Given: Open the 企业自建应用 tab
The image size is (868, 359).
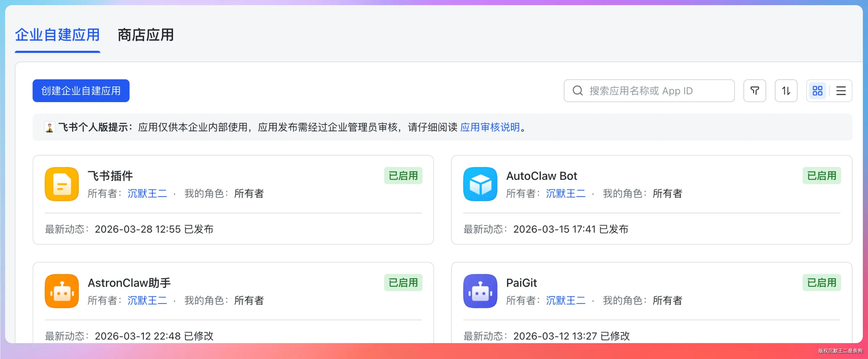Looking at the screenshot, I should 57,35.
